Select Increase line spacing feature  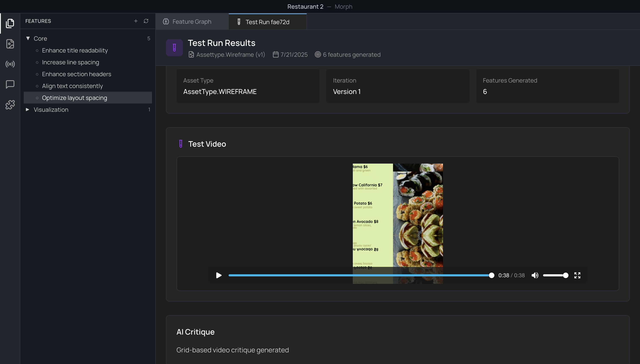[70, 62]
